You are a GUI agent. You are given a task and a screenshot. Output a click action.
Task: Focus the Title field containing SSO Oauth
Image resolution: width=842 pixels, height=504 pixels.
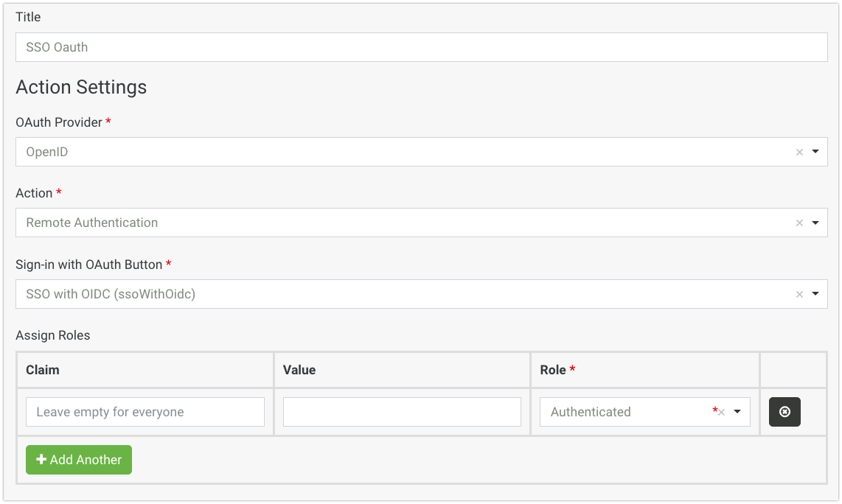click(x=421, y=47)
